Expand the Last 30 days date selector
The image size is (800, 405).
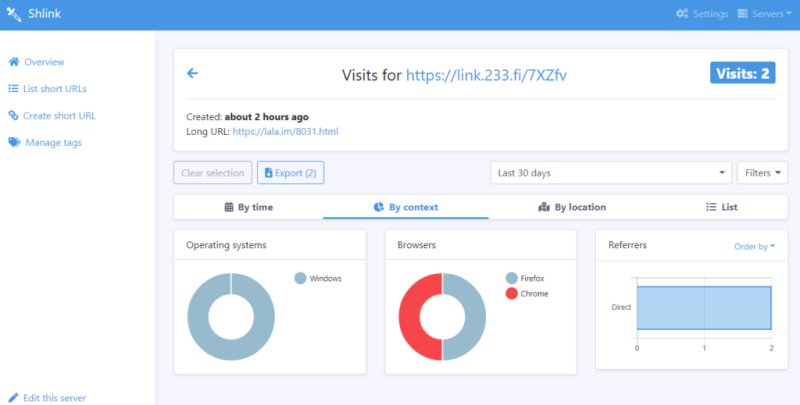611,173
